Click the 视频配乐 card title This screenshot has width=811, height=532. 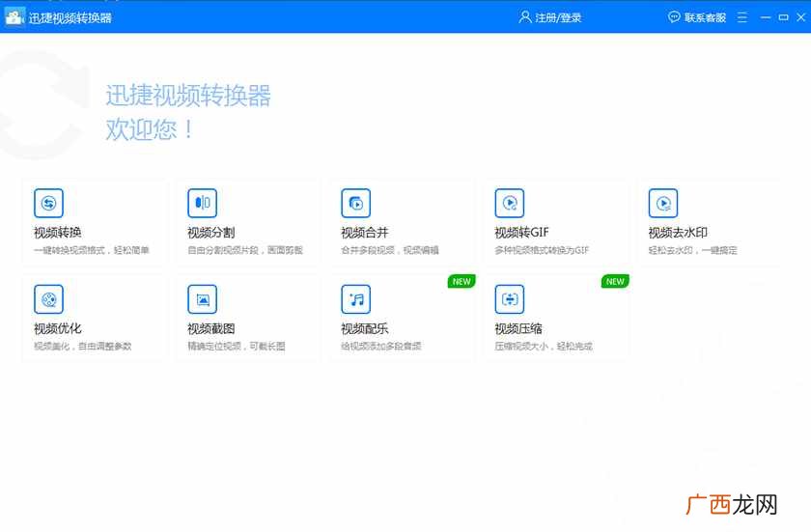coord(365,329)
